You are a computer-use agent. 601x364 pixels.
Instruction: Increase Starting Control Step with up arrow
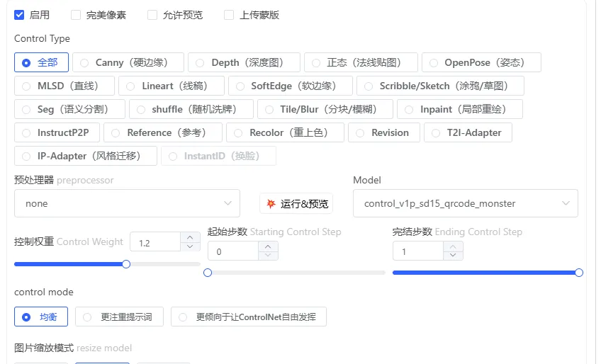(267, 247)
